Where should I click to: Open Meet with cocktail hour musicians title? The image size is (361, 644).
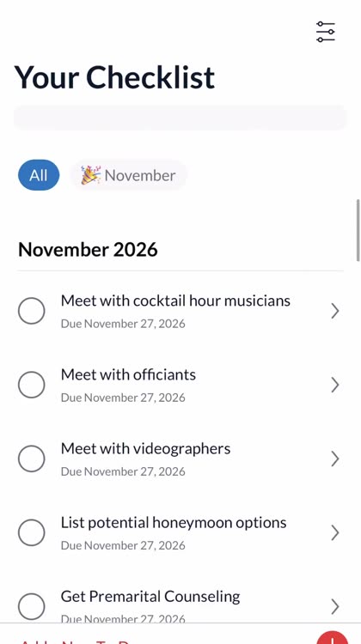click(x=175, y=301)
